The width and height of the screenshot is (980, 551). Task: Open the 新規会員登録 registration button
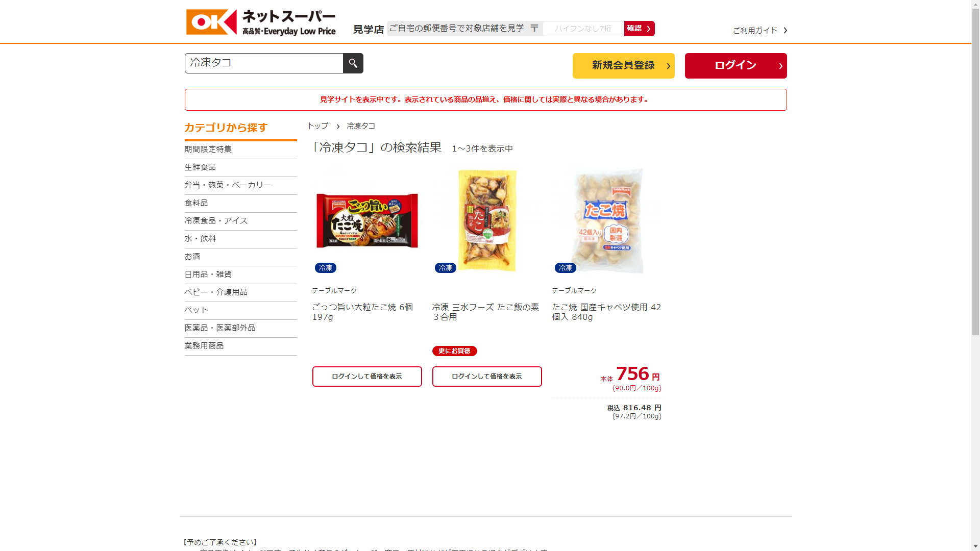[623, 66]
